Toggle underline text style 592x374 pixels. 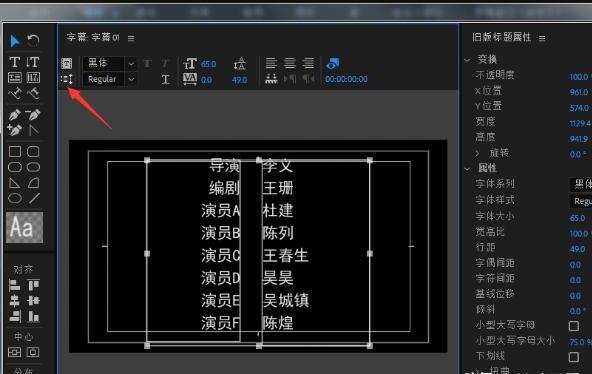(x=165, y=79)
